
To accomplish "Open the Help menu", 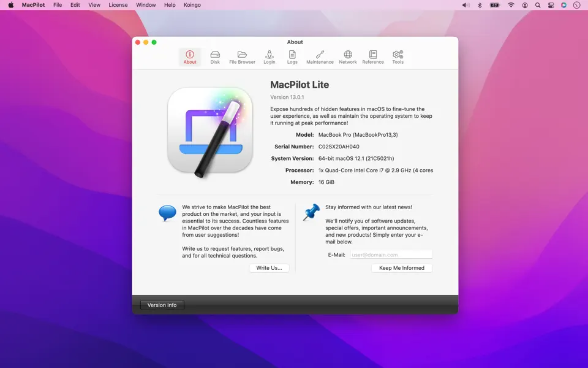I will (170, 5).
